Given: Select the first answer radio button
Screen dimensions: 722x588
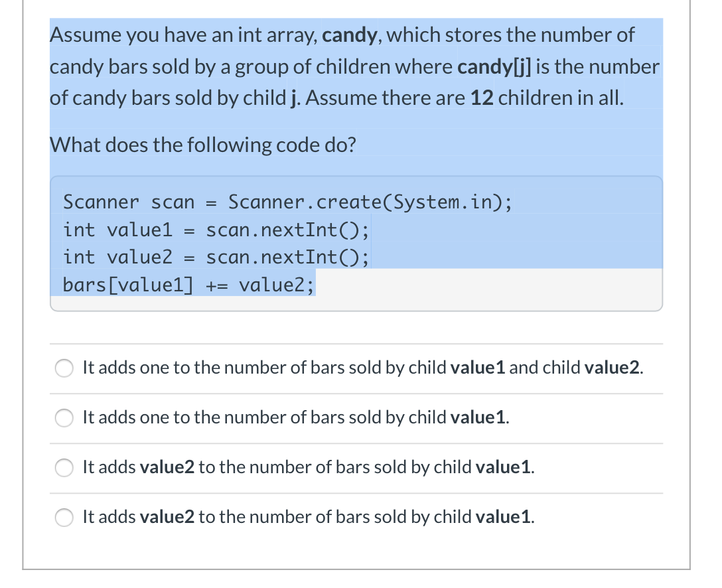Looking at the screenshot, I should point(64,368).
